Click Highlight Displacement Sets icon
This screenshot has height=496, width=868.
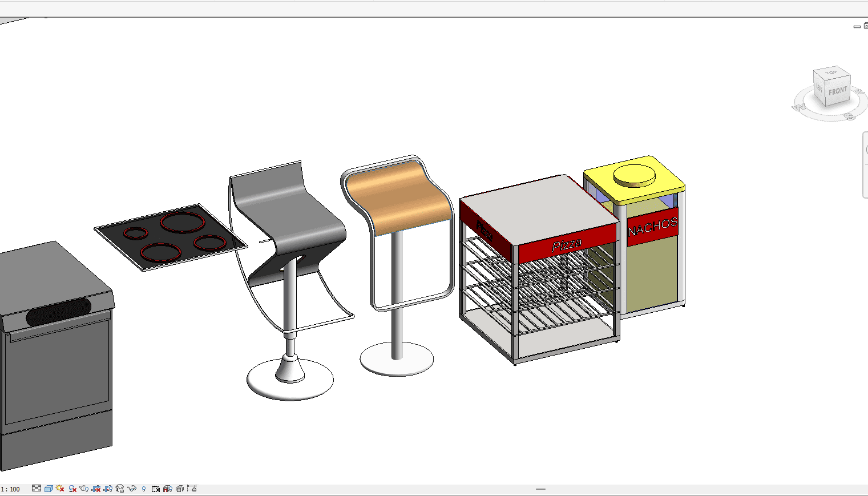coord(180,489)
